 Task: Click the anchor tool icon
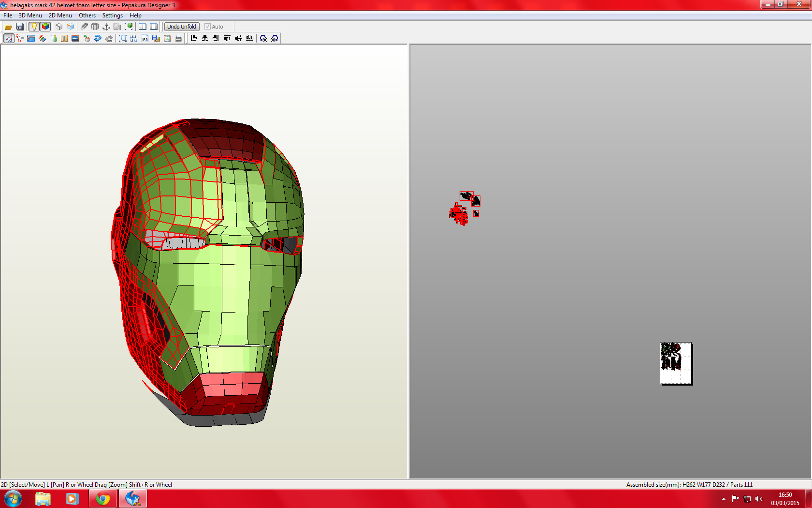click(x=106, y=27)
